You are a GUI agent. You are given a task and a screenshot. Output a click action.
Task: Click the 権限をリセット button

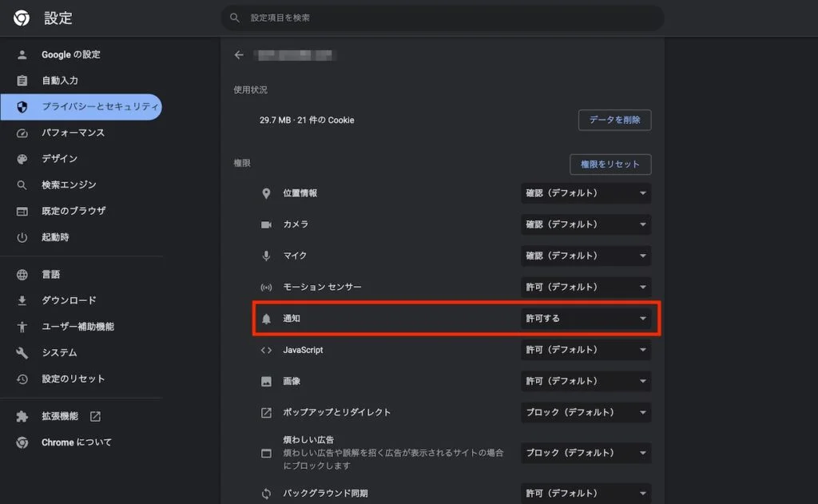coord(610,165)
